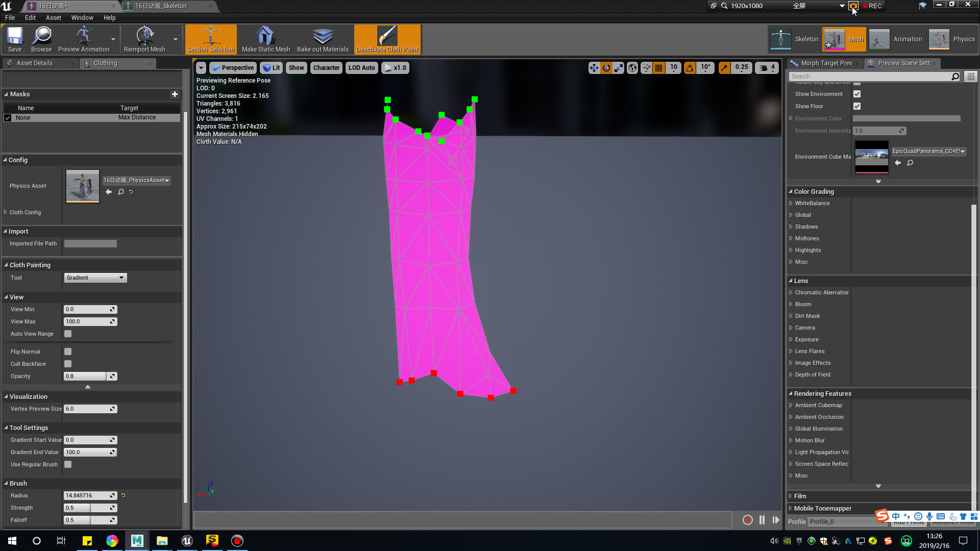
Task: Open the Window menu
Action: pyautogui.click(x=82, y=17)
